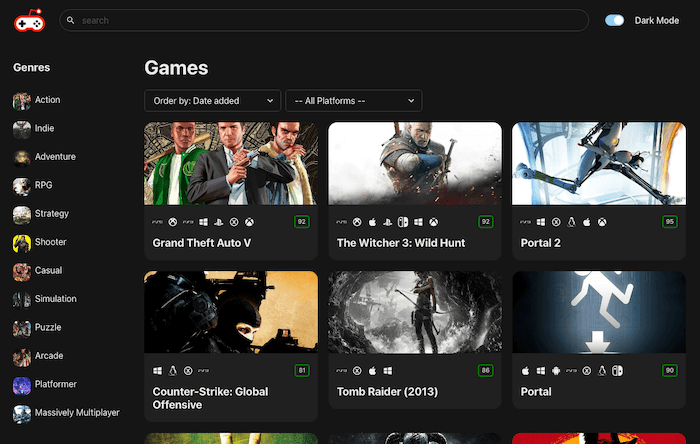Click the Windows icon on Grand Theft Auto V
700x444 pixels.
pyautogui.click(x=203, y=222)
